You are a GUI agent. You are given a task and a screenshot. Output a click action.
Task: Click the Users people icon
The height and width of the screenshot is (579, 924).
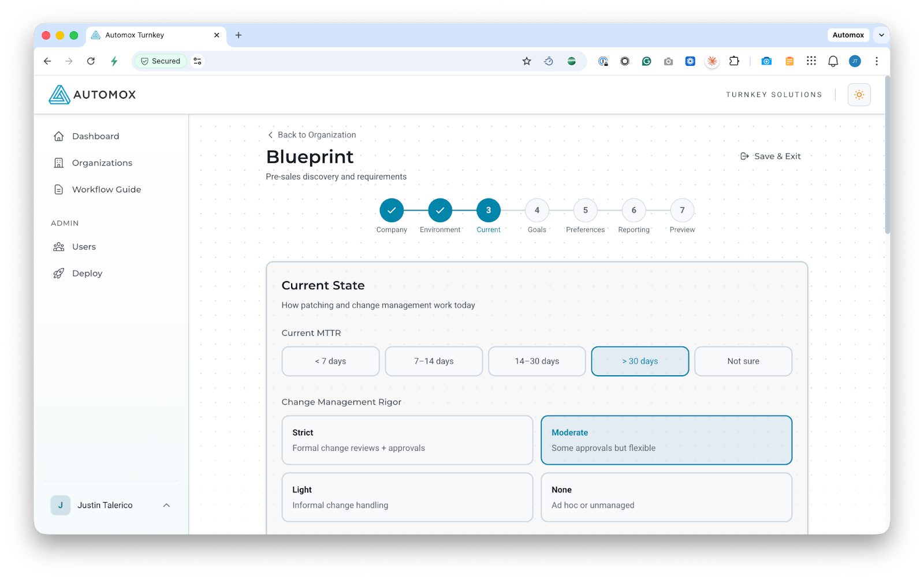(x=58, y=246)
